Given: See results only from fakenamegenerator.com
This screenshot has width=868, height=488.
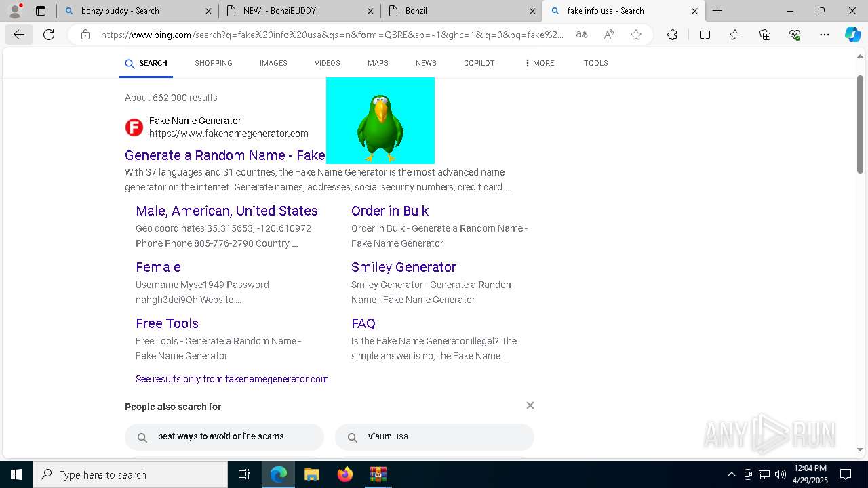Looking at the screenshot, I should click(x=232, y=379).
